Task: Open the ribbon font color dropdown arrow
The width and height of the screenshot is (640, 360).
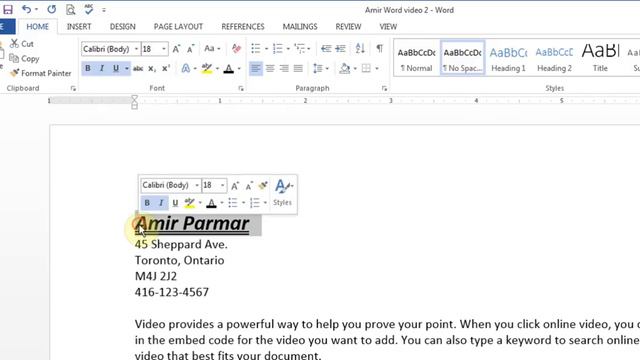Action: pyautogui.click(x=239, y=68)
